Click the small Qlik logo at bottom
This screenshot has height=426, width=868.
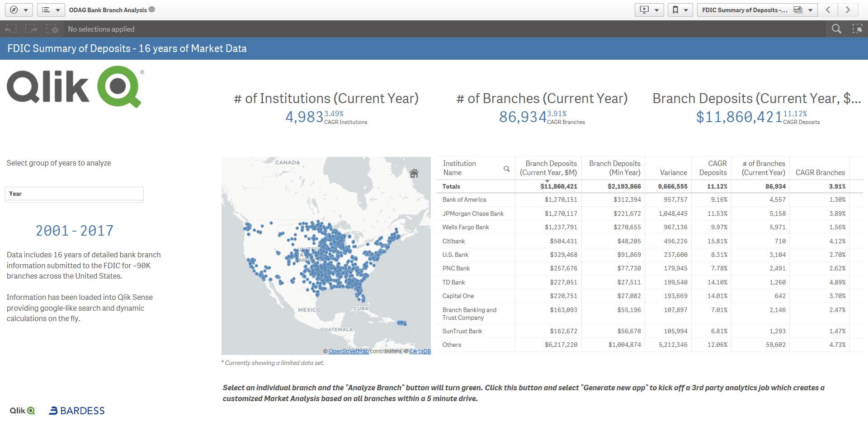click(22, 411)
